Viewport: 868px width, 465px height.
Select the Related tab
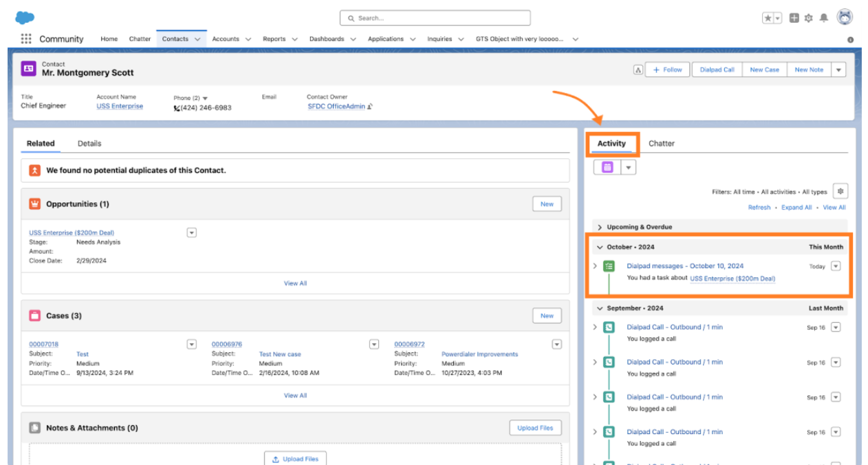tap(41, 144)
